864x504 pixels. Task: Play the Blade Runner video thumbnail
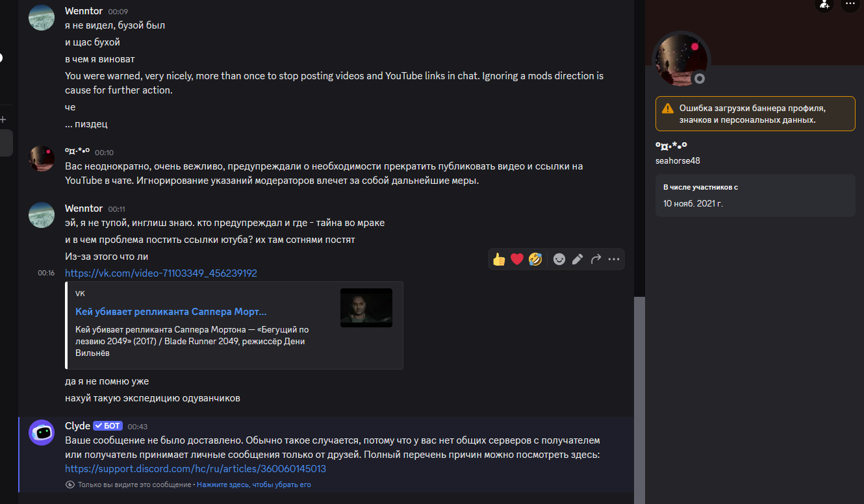[366, 308]
